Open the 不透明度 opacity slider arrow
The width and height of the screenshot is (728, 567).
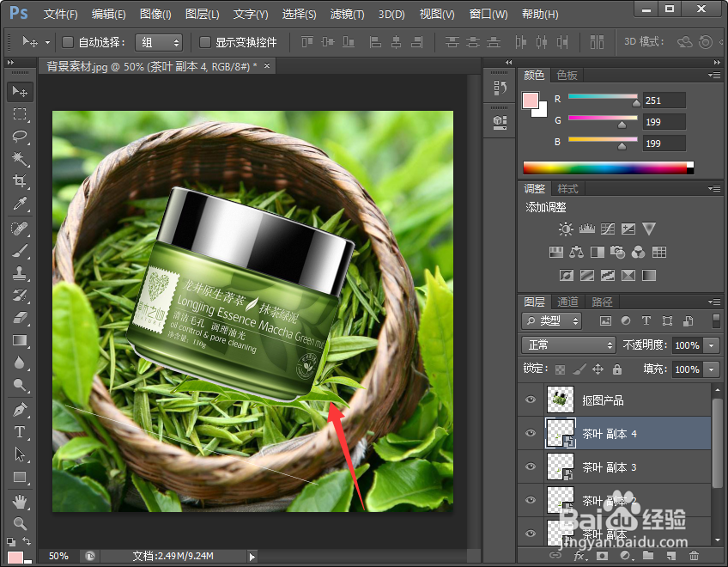coord(712,345)
